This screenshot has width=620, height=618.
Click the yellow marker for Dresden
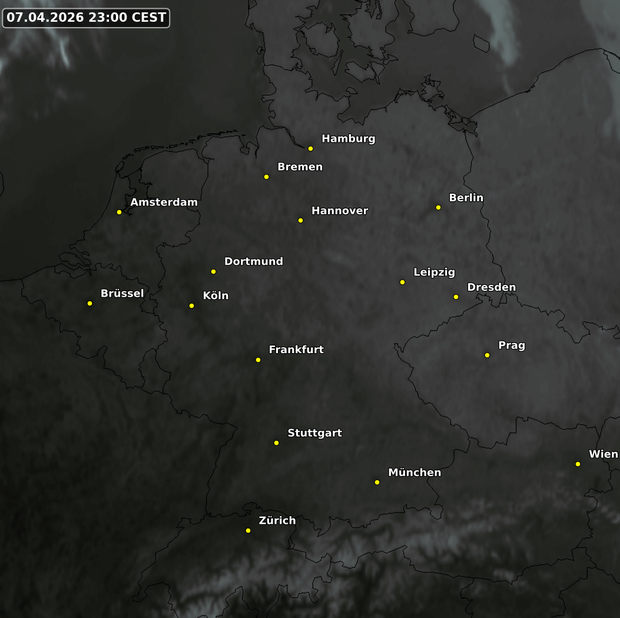pyautogui.click(x=456, y=296)
